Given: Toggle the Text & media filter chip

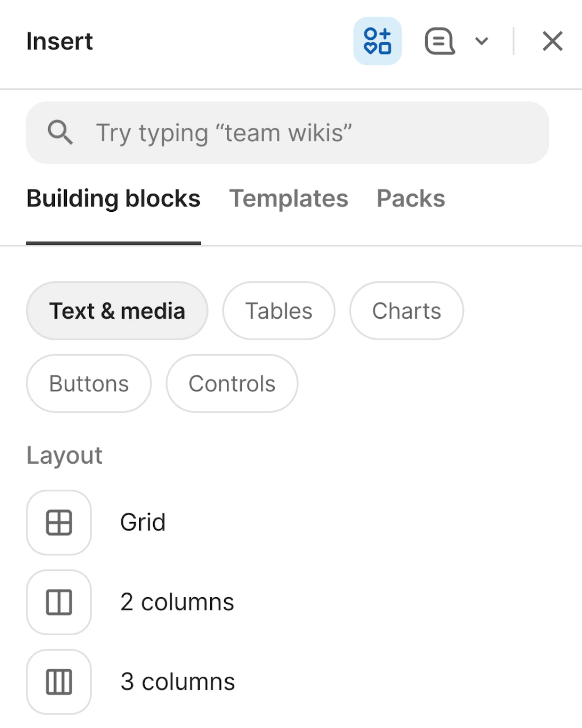Looking at the screenshot, I should (117, 311).
